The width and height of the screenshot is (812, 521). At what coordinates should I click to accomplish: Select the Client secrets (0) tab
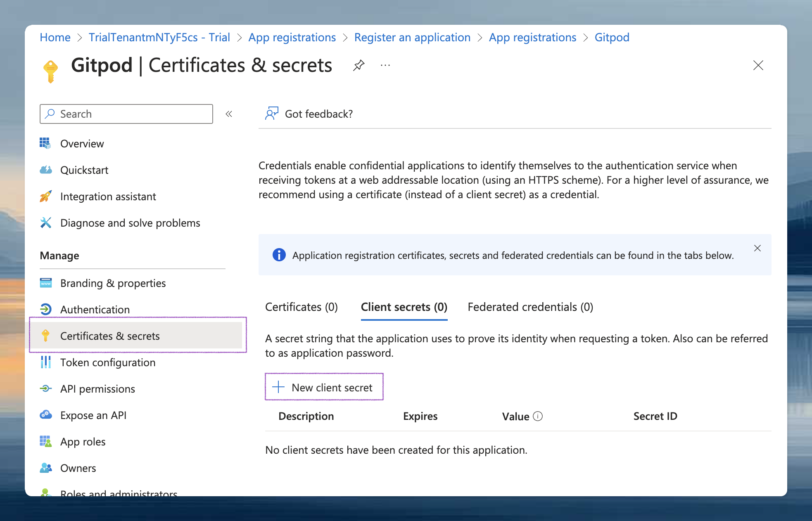(404, 307)
